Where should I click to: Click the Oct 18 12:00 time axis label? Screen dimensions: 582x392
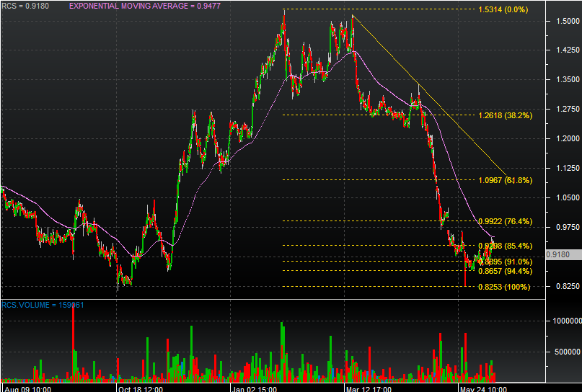(x=141, y=388)
